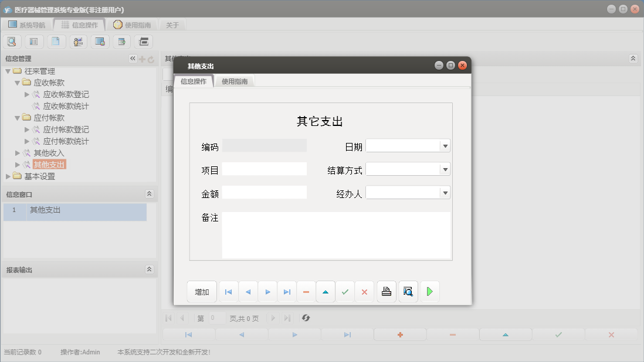This screenshot has height=362, width=644.
Task: Click the green run arrow in the dialog
Action: click(429, 291)
